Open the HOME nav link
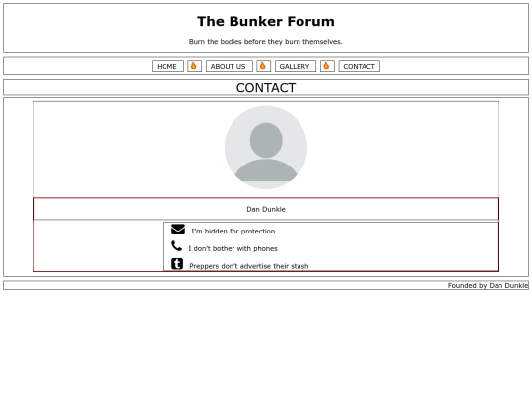Image resolution: width=532 pixels, height=399 pixels. pos(167,66)
